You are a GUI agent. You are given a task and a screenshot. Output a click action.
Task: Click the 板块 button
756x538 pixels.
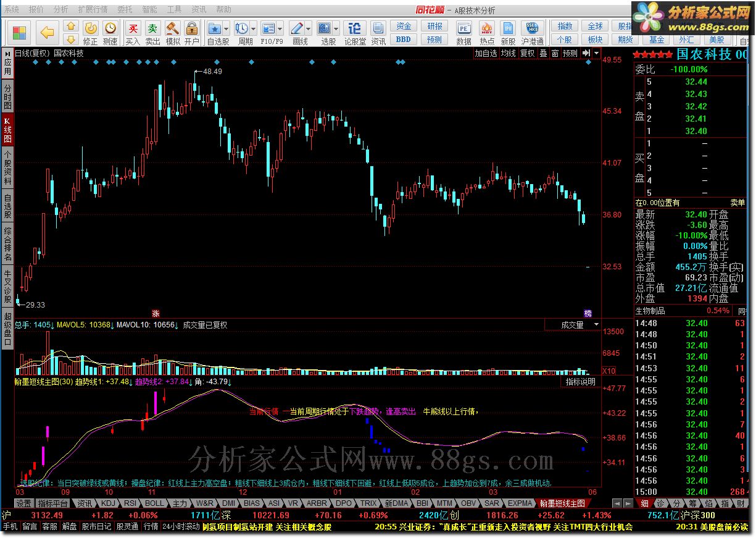pyautogui.click(x=594, y=40)
